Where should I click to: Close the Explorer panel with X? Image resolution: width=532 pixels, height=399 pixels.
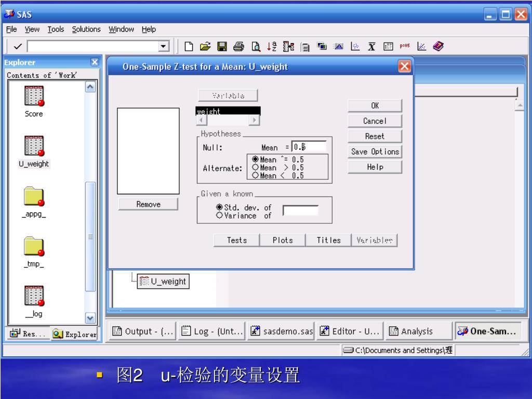[95, 62]
